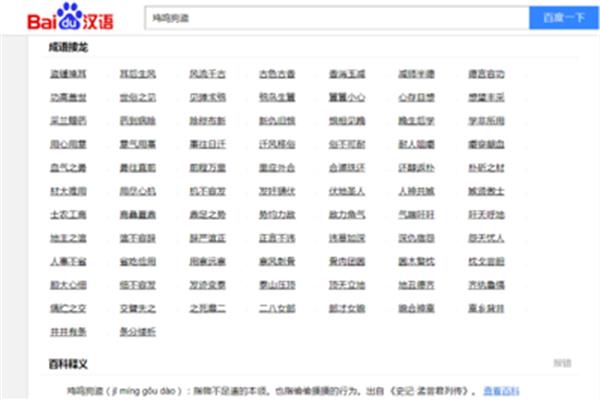Click the 报错 link beside 百科释义
The height and width of the screenshot is (400, 600).
(x=562, y=363)
